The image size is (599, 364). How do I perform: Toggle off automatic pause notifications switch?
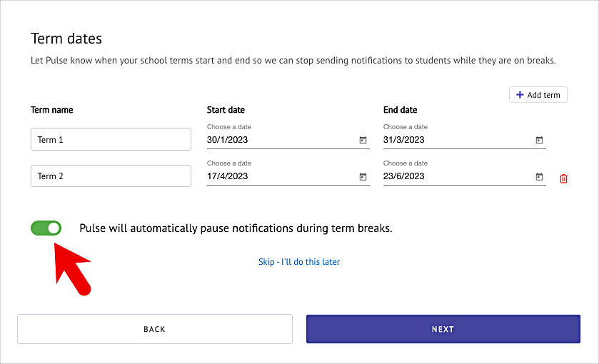[46, 228]
